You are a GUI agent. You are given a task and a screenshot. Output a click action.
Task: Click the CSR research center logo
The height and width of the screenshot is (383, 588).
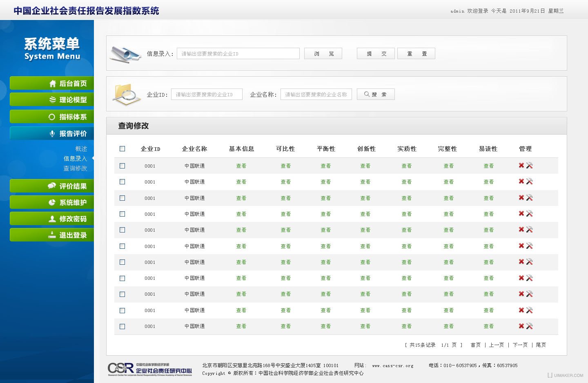[x=150, y=369]
